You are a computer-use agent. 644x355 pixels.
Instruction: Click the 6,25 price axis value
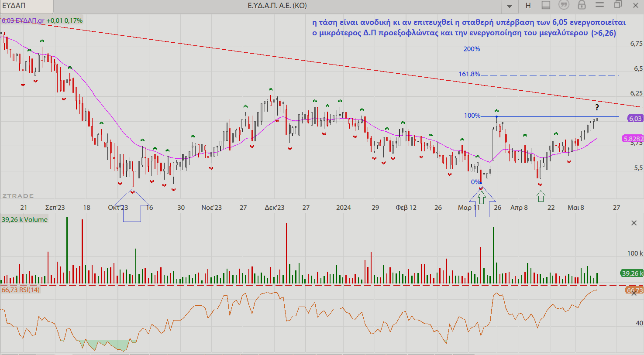tap(637, 93)
